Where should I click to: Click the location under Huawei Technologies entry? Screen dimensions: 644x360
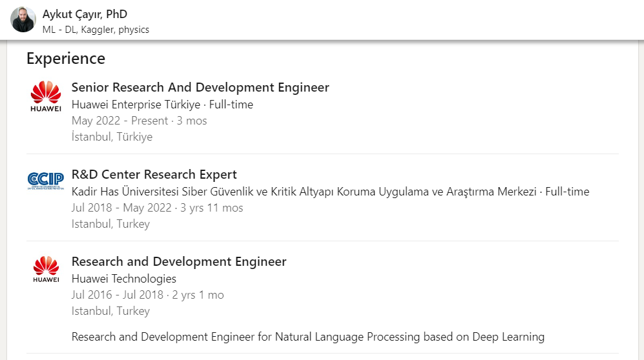point(110,311)
